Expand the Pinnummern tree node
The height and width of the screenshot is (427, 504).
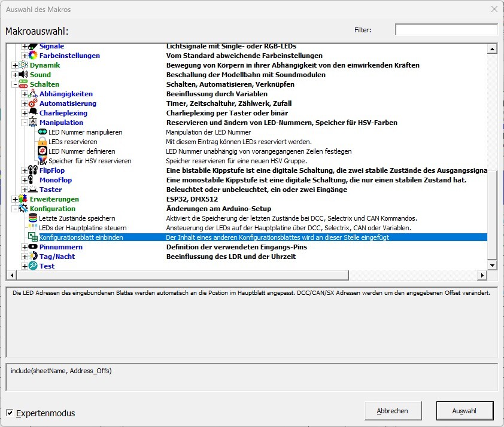tap(25, 247)
